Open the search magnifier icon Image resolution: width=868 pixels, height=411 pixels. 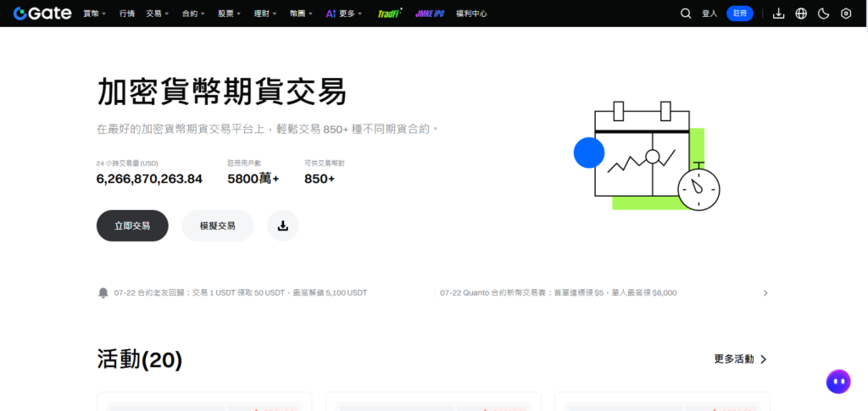(685, 14)
